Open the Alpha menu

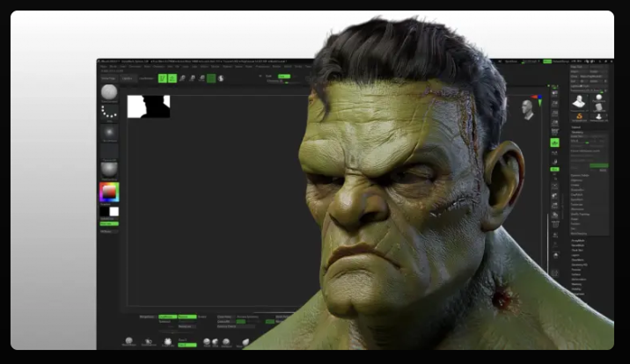pos(103,67)
